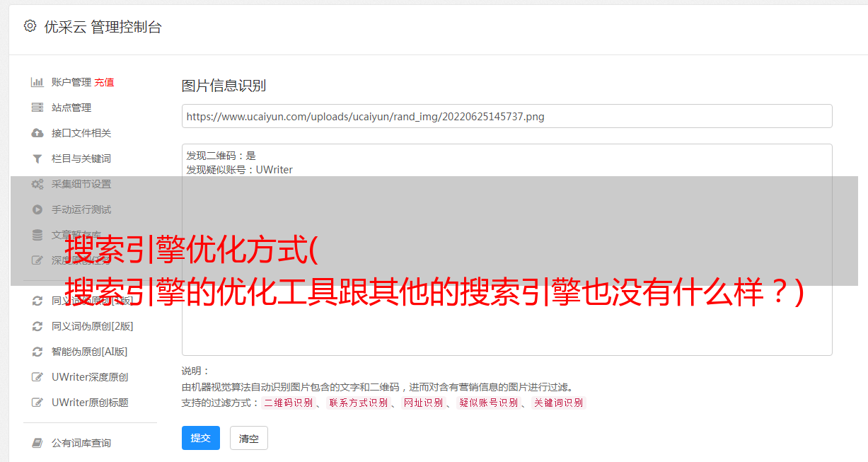
Task: Click the 疑似账号识别 tag
Action: pyautogui.click(x=489, y=403)
